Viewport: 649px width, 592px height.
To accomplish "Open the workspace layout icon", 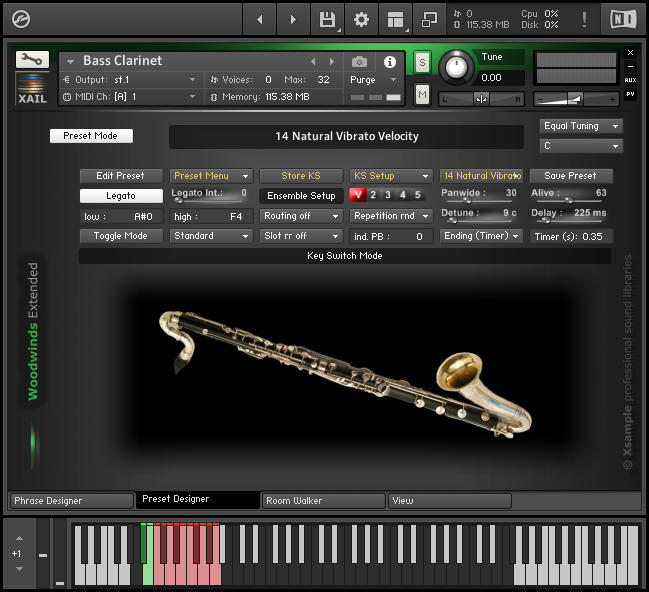I will [395, 19].
